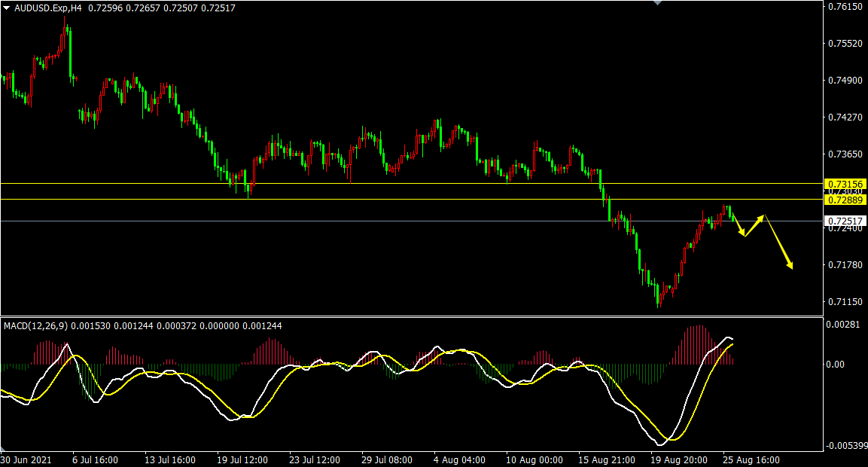
Task: Click the 0.74270 price scale value
Action: tap(845, 117)
